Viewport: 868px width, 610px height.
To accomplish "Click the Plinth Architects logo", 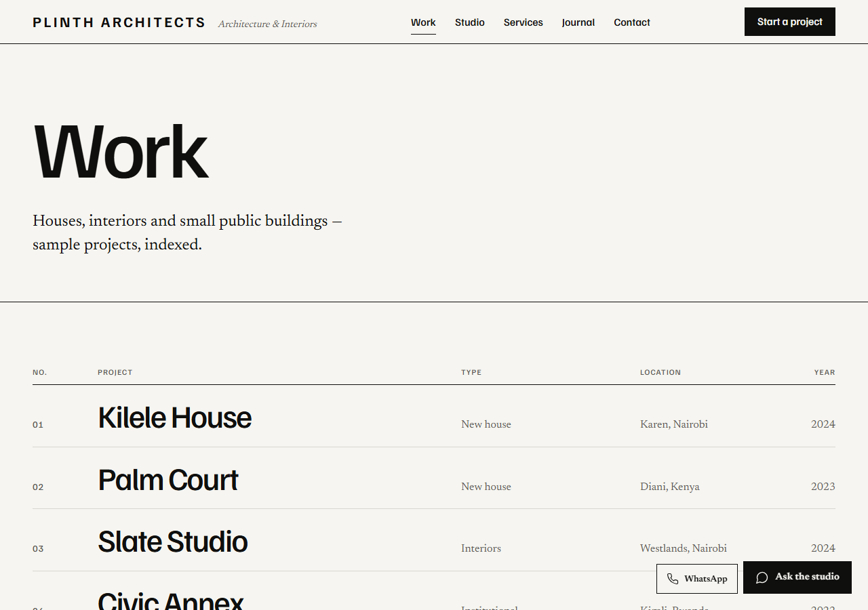I will (x=119, y=22).
